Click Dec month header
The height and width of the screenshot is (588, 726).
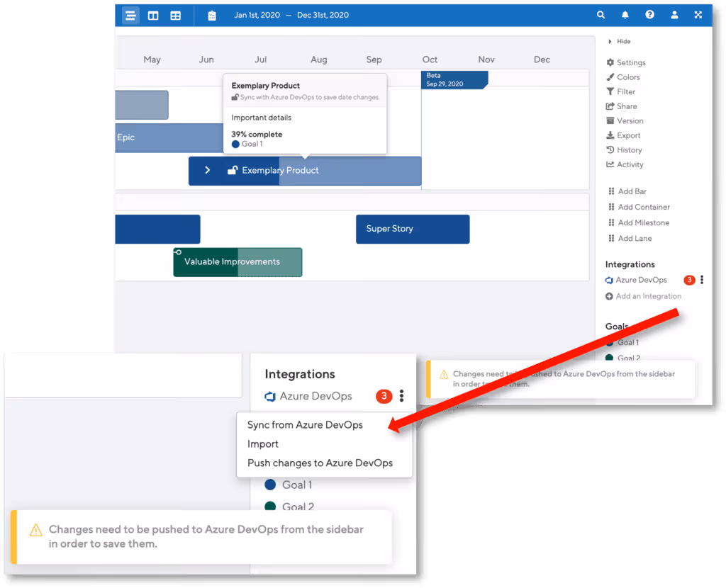[542, 60]
